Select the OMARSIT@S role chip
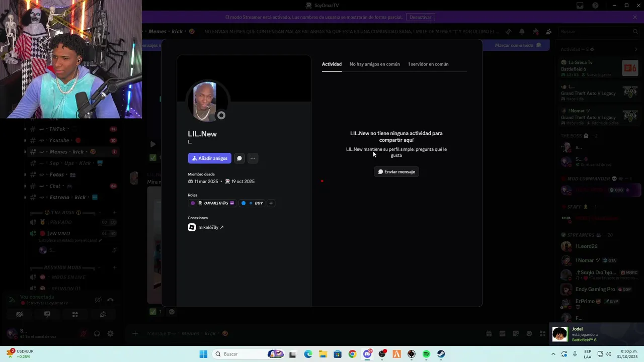Screen dimensions: 644x362 click(x=212, y=203)
